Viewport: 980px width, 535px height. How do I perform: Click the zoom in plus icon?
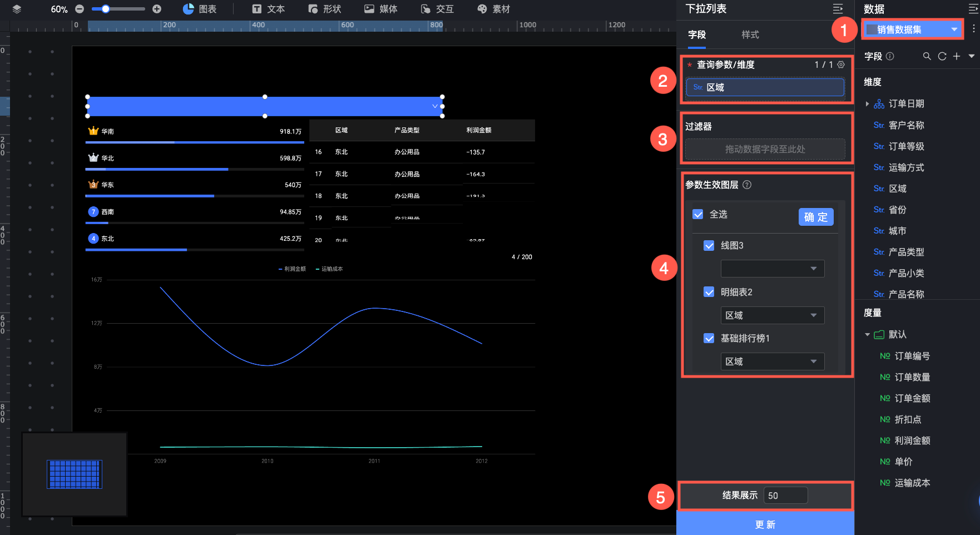[157, 9]
